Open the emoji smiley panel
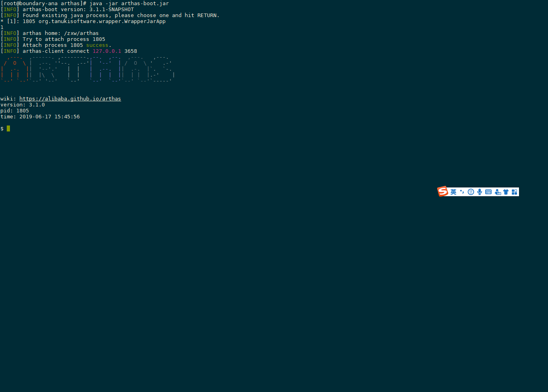548x392 pixels. tap(471, 192)
